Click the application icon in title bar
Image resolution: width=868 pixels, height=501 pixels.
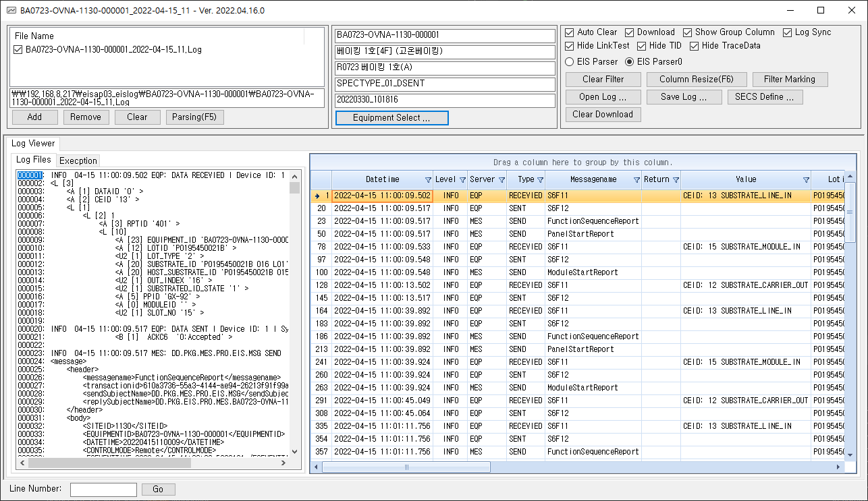(x=11, y=11)
